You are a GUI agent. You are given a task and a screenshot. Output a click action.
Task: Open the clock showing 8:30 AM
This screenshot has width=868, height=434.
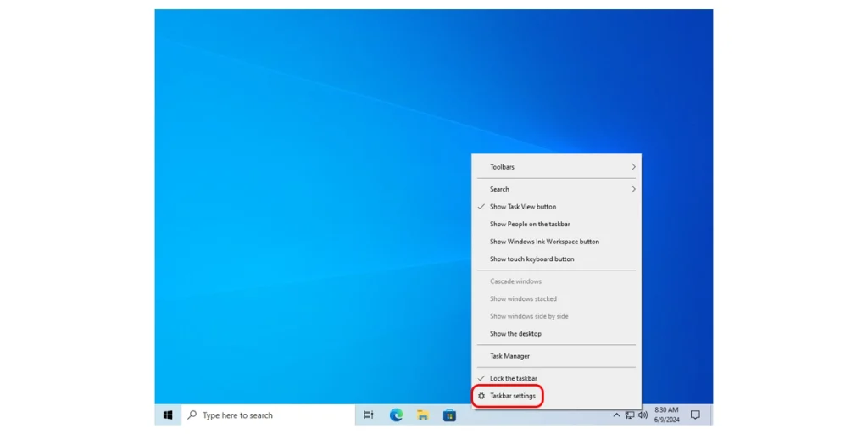click(666, 415)
